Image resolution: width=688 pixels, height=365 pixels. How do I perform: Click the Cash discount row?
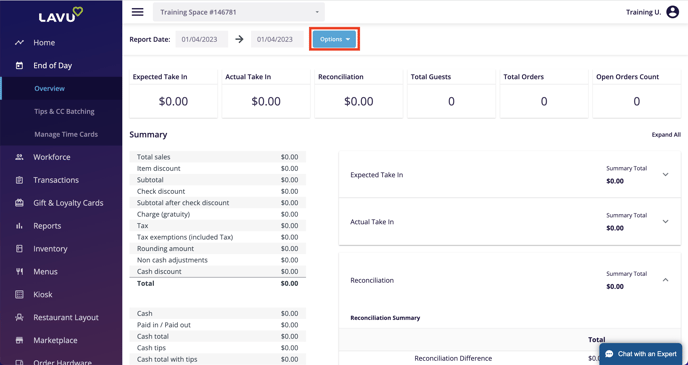coord(218,271)
